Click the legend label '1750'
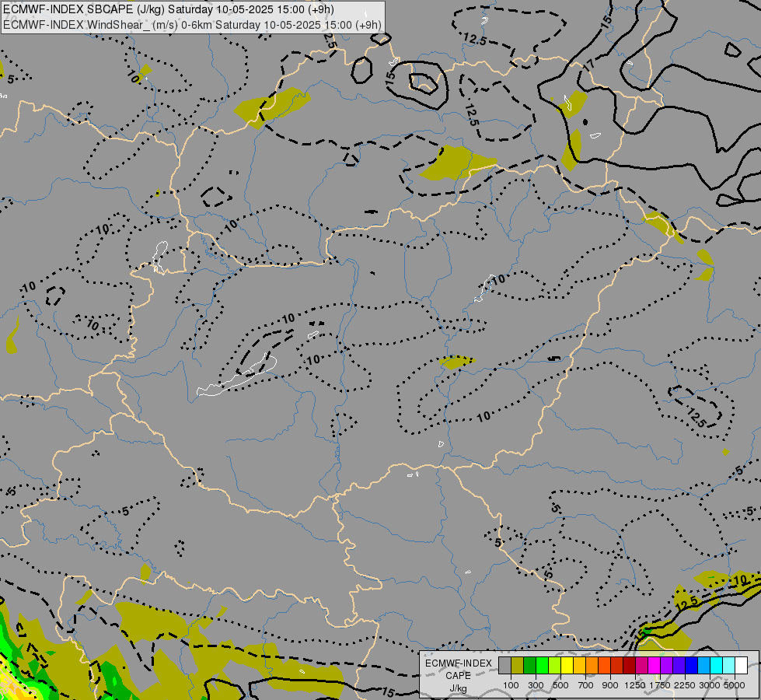The width and height of the screenshot is (761, 700). point(660,685)
